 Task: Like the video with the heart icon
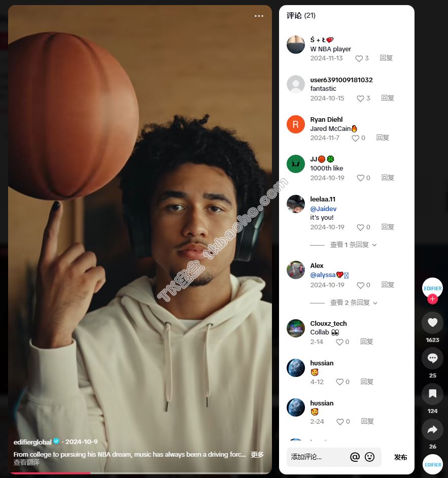[432, 323]
